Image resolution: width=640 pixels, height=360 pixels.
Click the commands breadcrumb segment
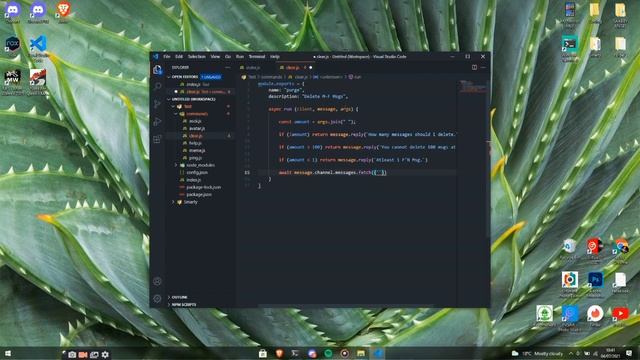pos(271,77)
